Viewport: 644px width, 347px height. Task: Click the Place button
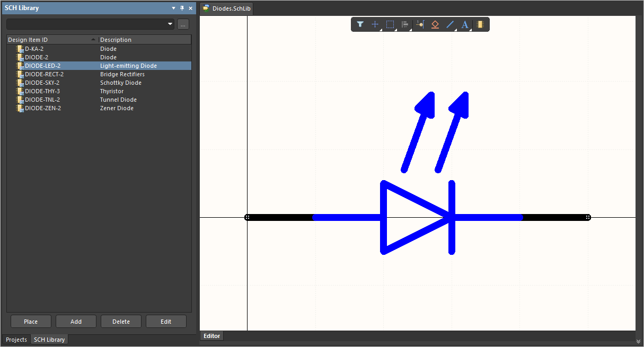pos(31,322)
